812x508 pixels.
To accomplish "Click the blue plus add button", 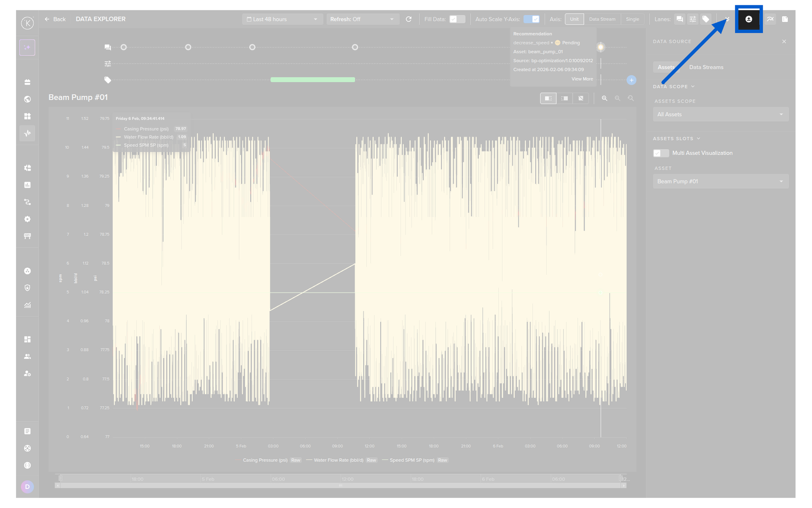I will click(631, 80).
